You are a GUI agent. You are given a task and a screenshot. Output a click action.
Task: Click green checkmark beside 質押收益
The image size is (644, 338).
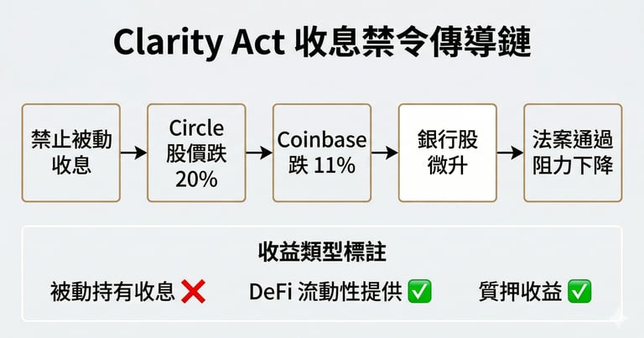pyautogui.click(x=579, y=291)
